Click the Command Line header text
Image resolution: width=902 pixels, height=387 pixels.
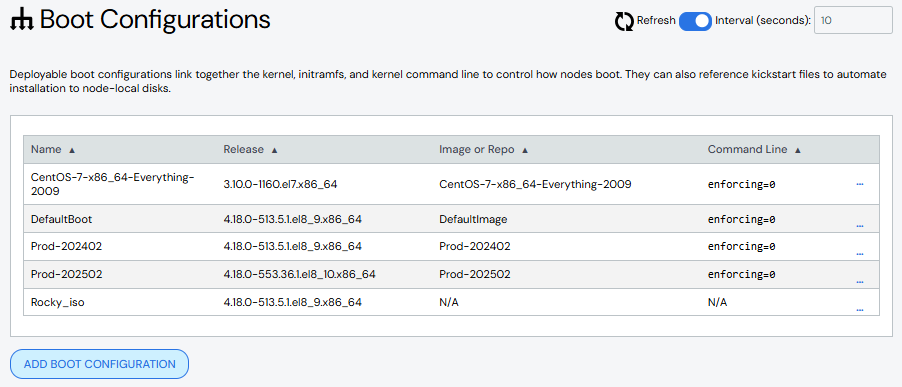click(x=747, y=150)
